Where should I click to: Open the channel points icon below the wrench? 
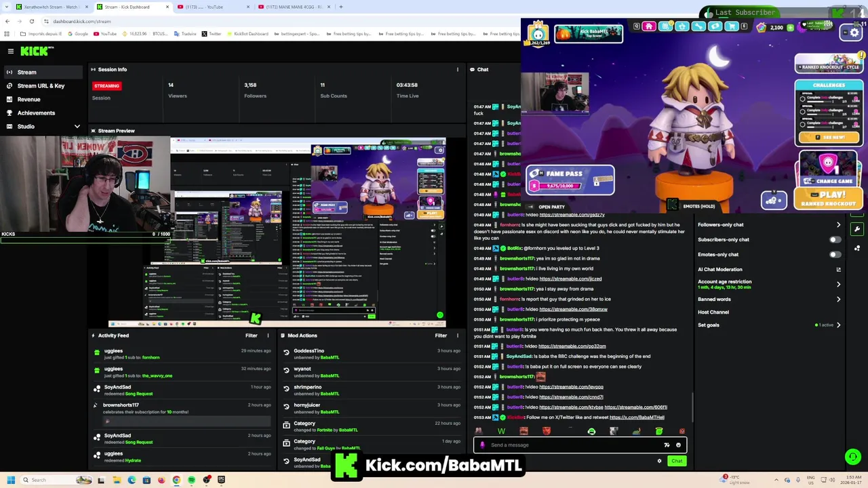pyautogui.click(x=857, y=248)
